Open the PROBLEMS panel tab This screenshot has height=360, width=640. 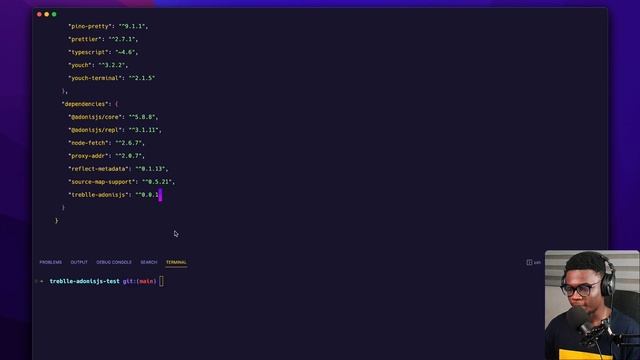(x=51, y=262)
